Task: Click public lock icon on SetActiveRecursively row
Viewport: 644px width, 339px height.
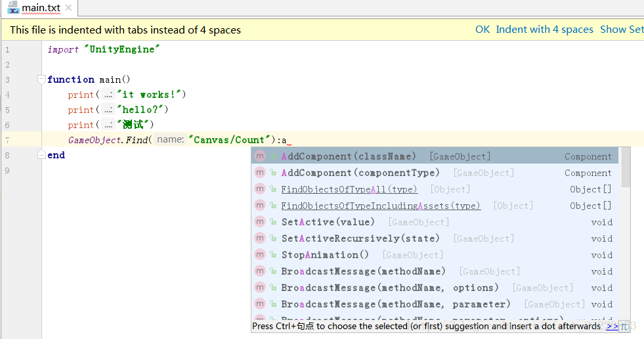Action: pos(273,238)
